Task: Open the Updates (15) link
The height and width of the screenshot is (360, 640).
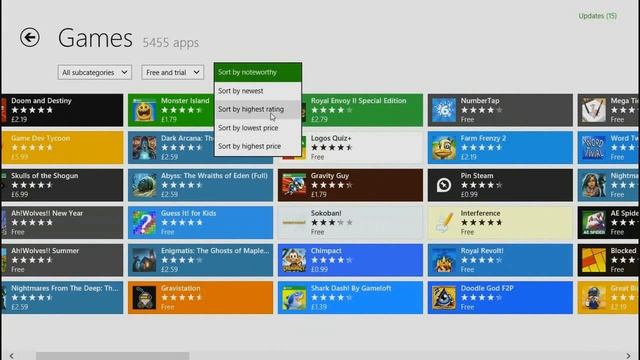Action: (x=598, y=16)
